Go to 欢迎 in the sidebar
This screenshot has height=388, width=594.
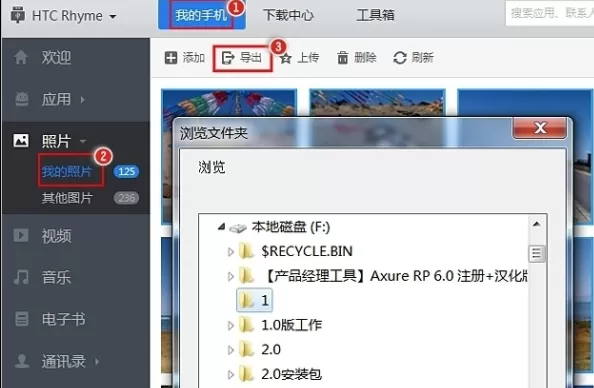[56, 58]
